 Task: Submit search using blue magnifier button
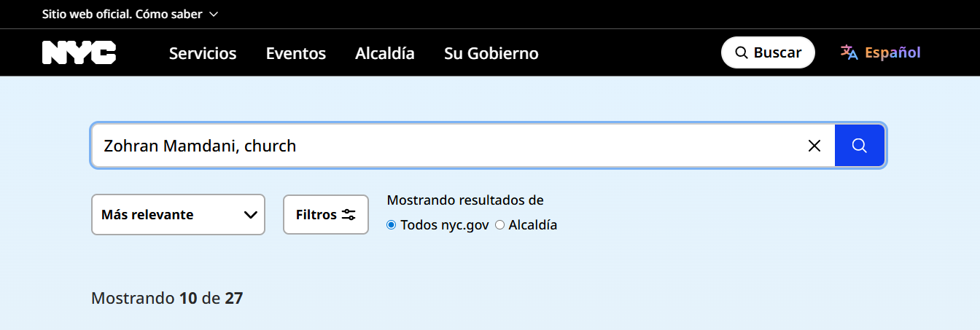(x=859, y=146)
